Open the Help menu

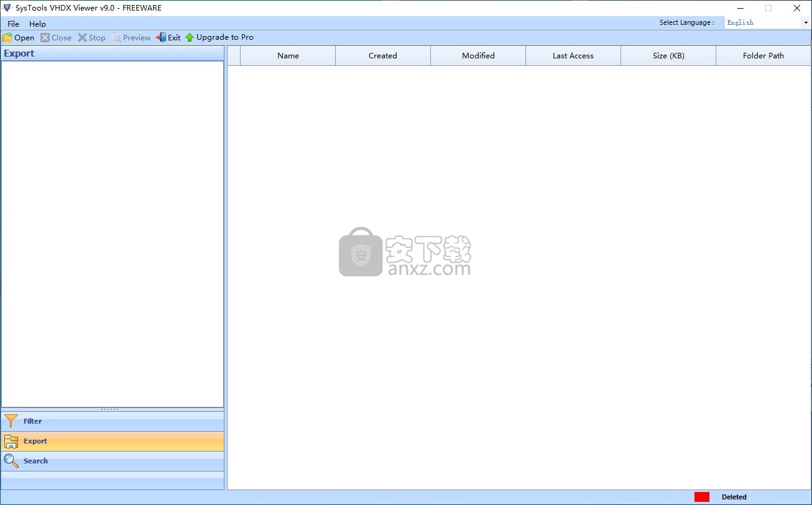point(37,24)
